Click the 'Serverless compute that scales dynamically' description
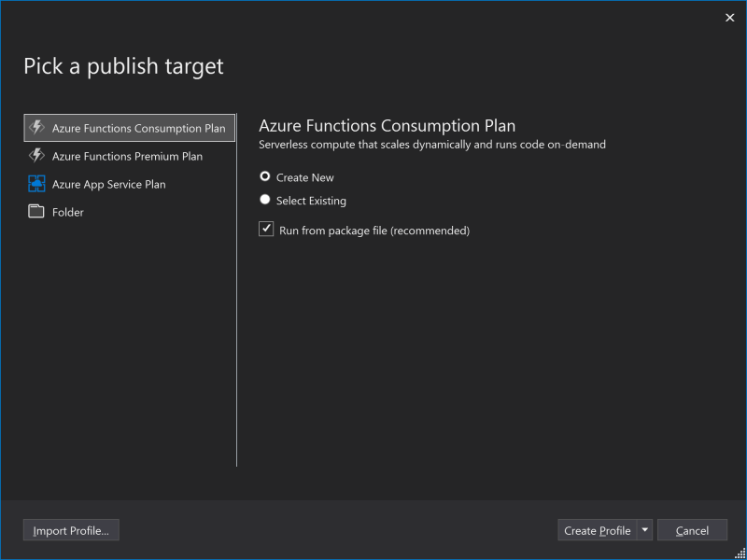This screenshot has height=560, width=747. tap(432, 145)
